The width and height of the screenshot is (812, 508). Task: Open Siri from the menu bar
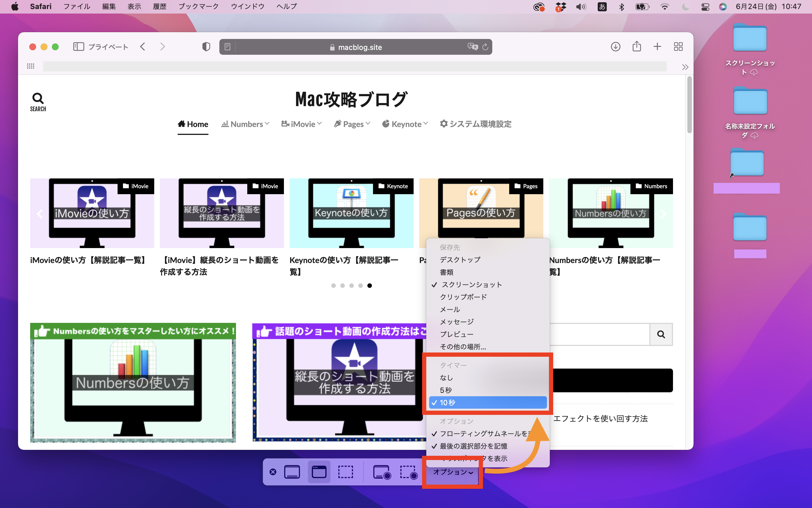pyautogui.click(x=723, y=7)
